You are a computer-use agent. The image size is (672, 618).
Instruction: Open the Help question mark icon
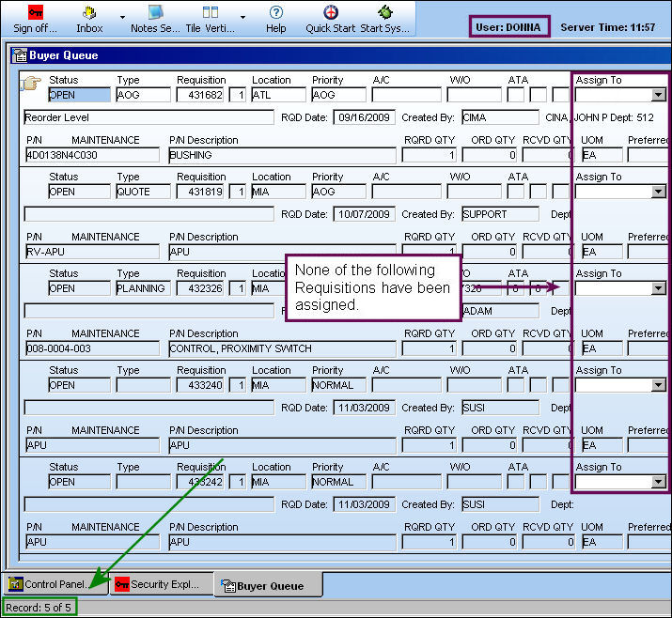pyautogui.click(x=276, y=12)
